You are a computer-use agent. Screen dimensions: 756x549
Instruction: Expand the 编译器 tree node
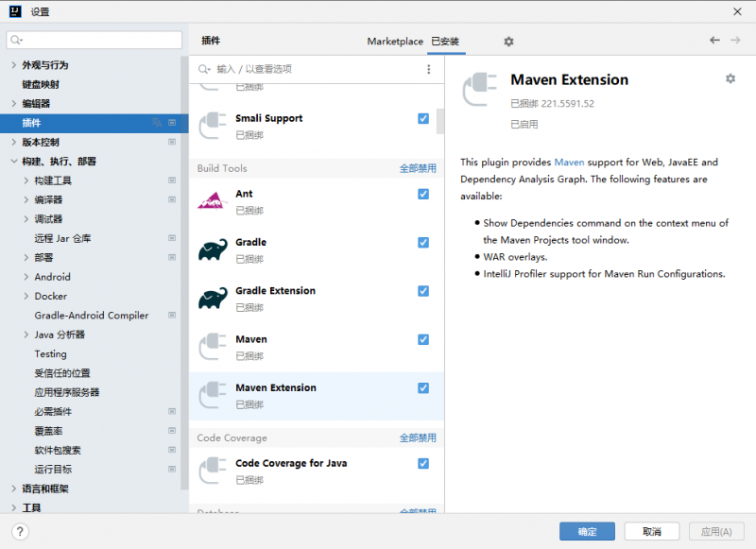click(26, 200)
